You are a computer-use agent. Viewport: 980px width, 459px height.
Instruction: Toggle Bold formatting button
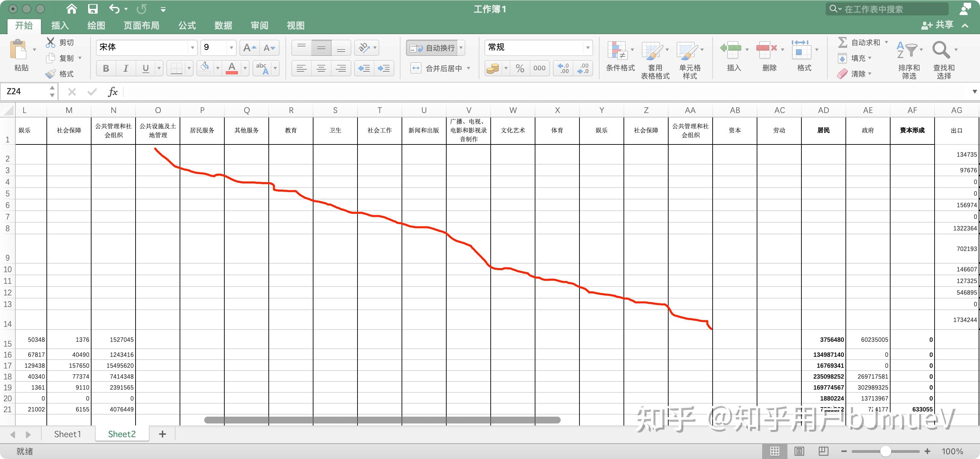(106, 69)
